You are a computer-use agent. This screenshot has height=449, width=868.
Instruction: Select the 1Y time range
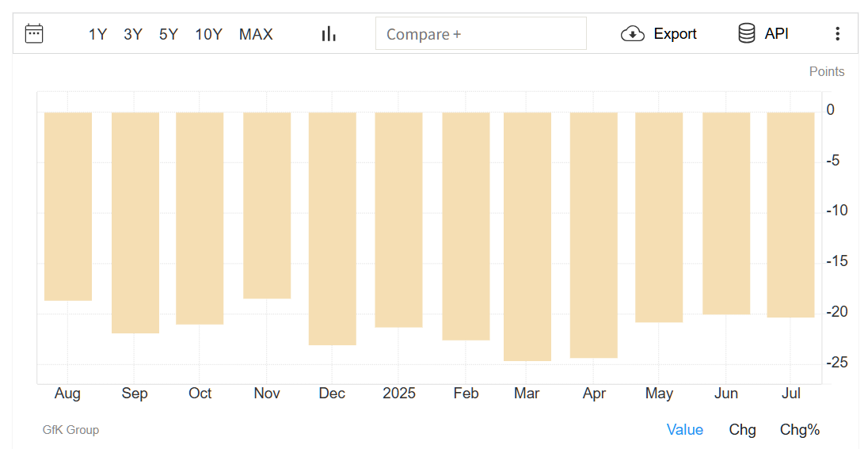pos(97,34)
